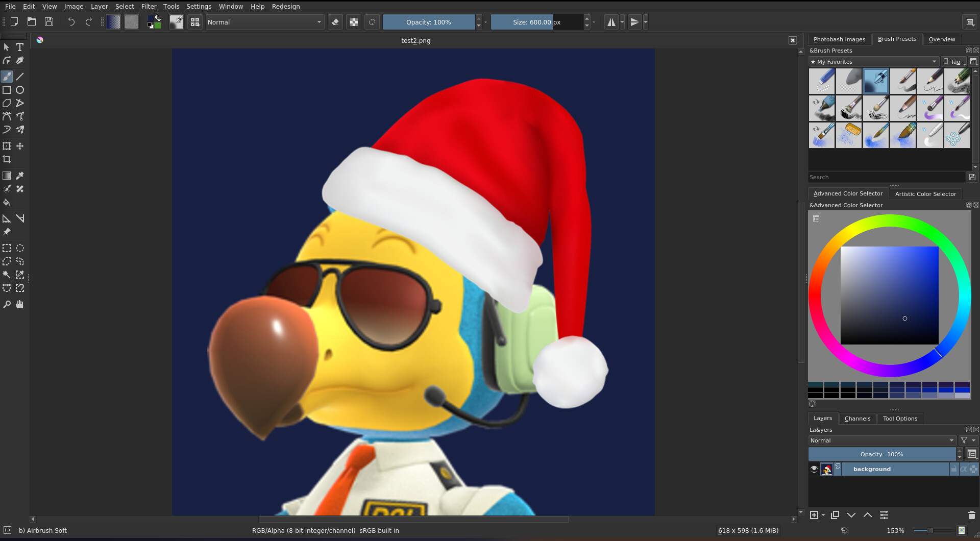980x541 pixels.
Task: Toggle alpha lock on the background layer
Action: point(974,469)
